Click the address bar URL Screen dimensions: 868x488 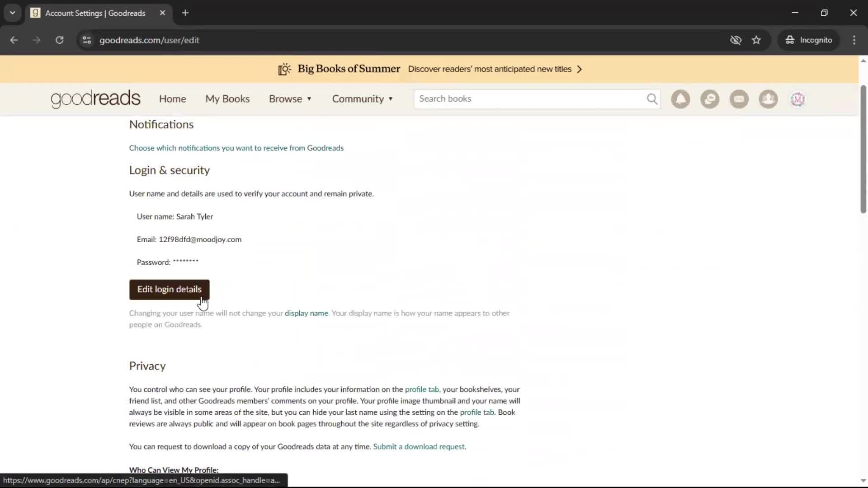click(x=149, y=40)
